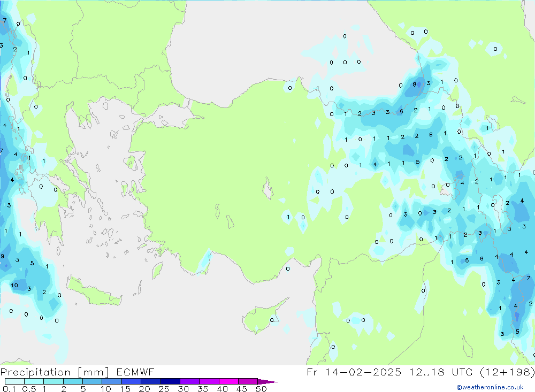Image resolution: width=535 pixels, height=392 pixels.
Task: Click the '25' legend tick label
Action: pyautogui.click(x=164, y=389)
